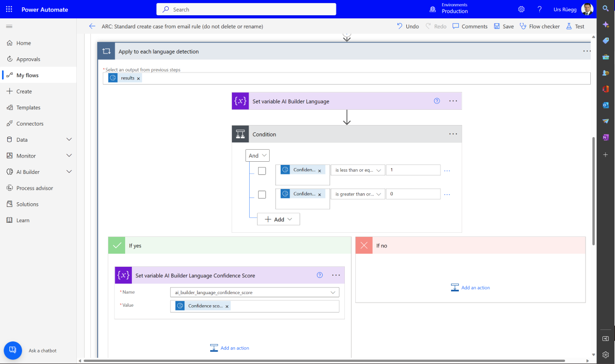
Task: Check the second condition row checkbox
Action: coord(262,194)
